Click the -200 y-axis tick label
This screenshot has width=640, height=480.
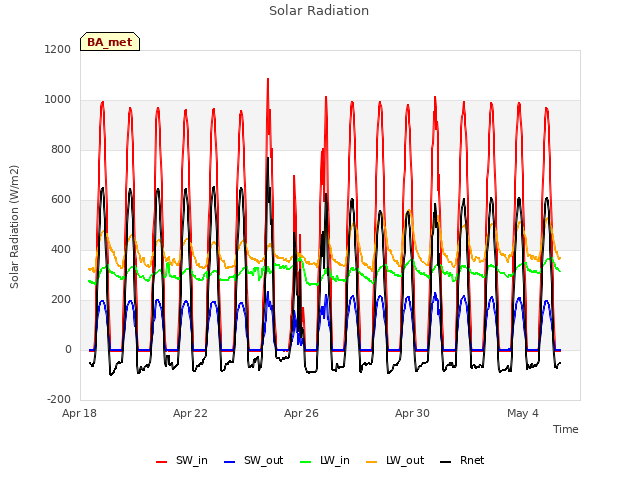click(x=59, y=399)
